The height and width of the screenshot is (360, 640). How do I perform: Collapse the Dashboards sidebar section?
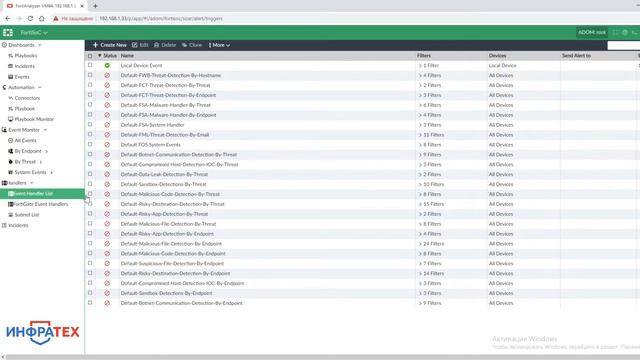click(x=40, y=45)
